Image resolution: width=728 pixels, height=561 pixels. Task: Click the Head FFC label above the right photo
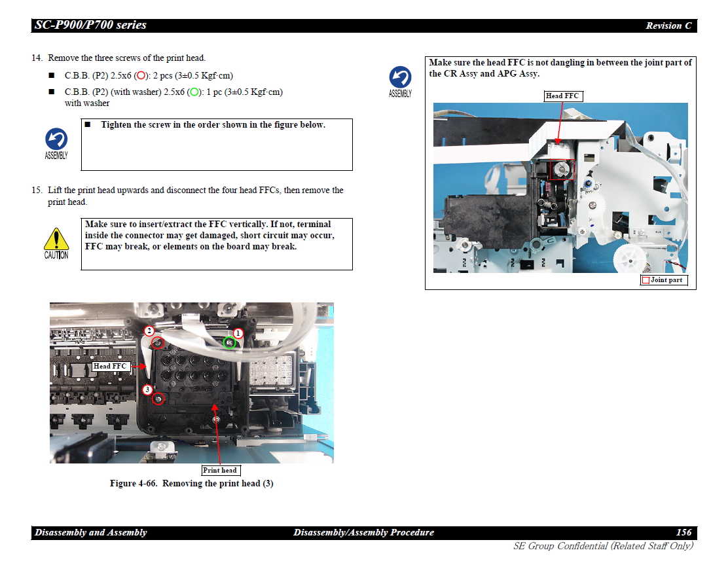tap(562, 96)
